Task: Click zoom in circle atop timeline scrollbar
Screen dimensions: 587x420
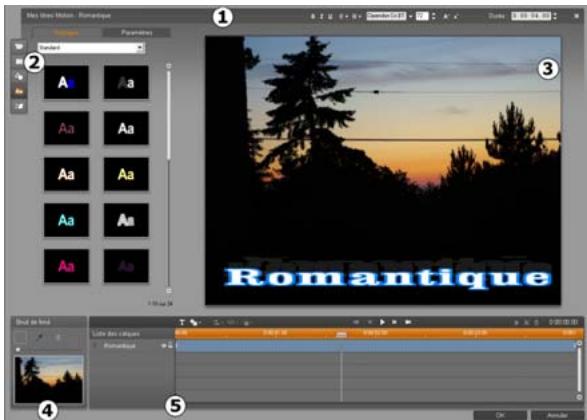Action: [x=579, y=343]
